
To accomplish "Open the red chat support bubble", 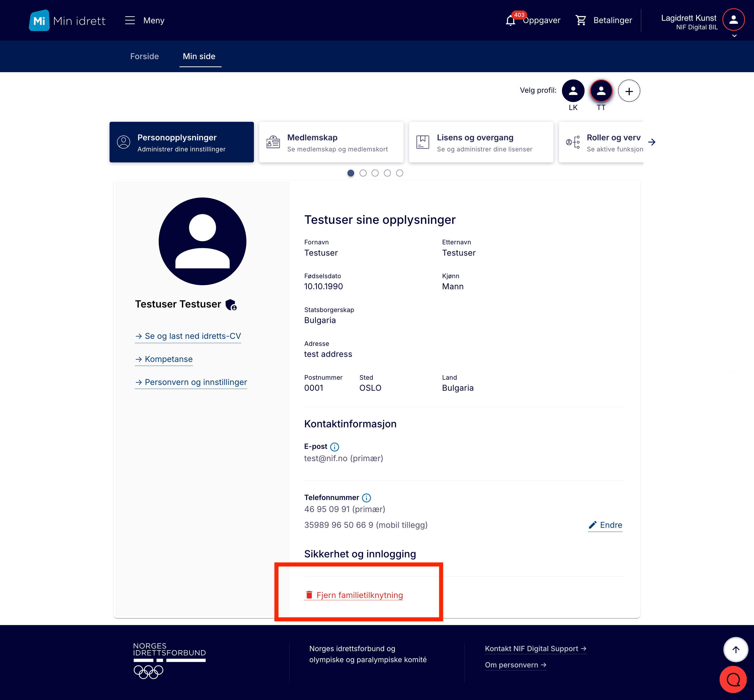I will pyautogui.click(x=733, y=679).
